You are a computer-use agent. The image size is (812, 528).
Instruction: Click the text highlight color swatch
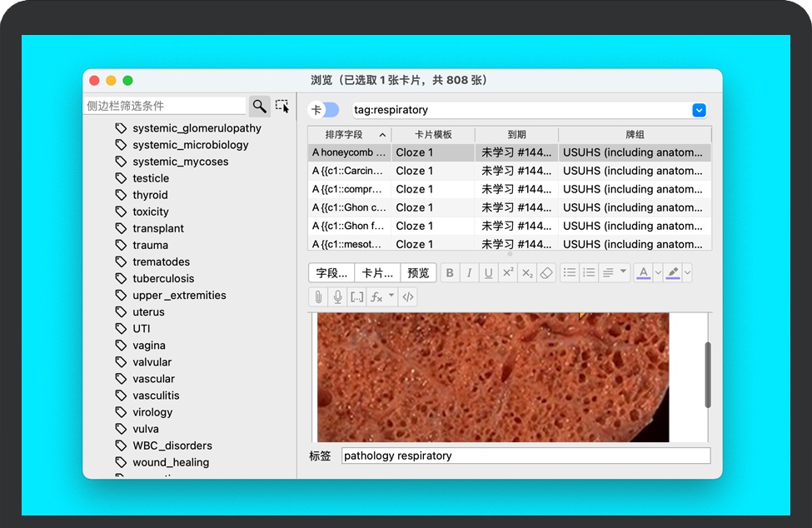673,273
